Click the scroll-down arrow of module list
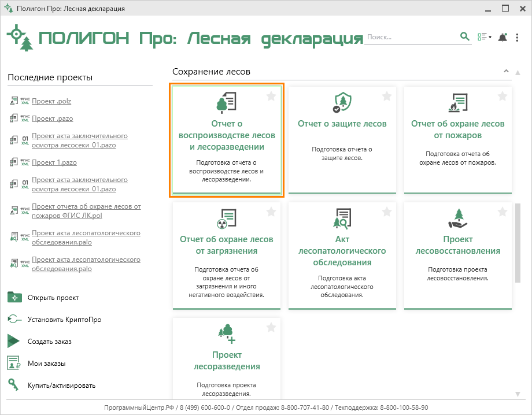The image size is (532, 415). 518,394
